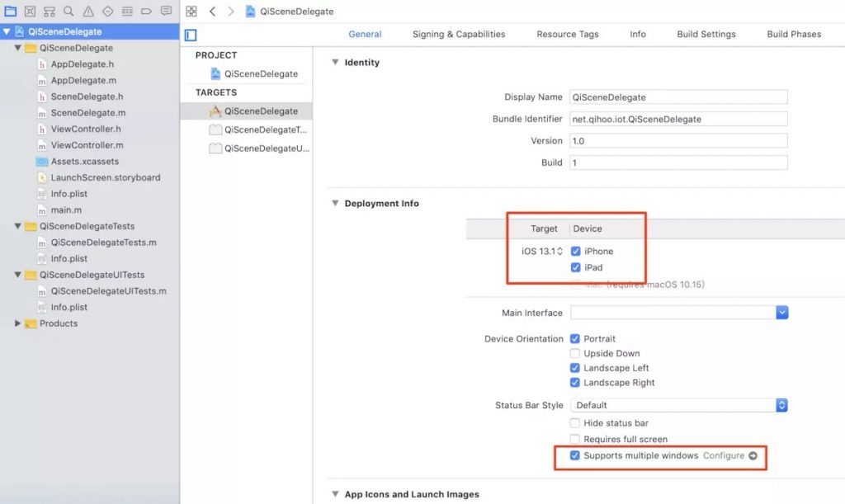Select AppDelegate.m file
Viewport: 845px width, 504px height.
coord(83,80)
